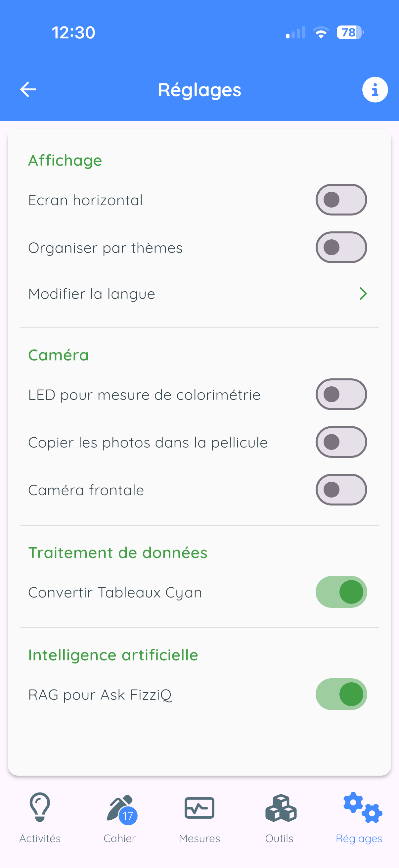Open the Mesures graph icon

[199, 808]
